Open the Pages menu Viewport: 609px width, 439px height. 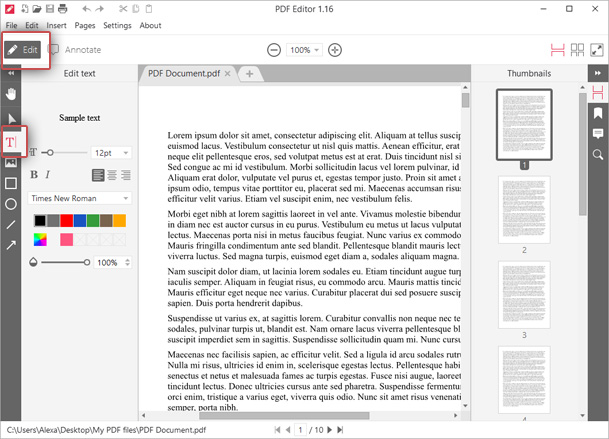click(84, 25)
